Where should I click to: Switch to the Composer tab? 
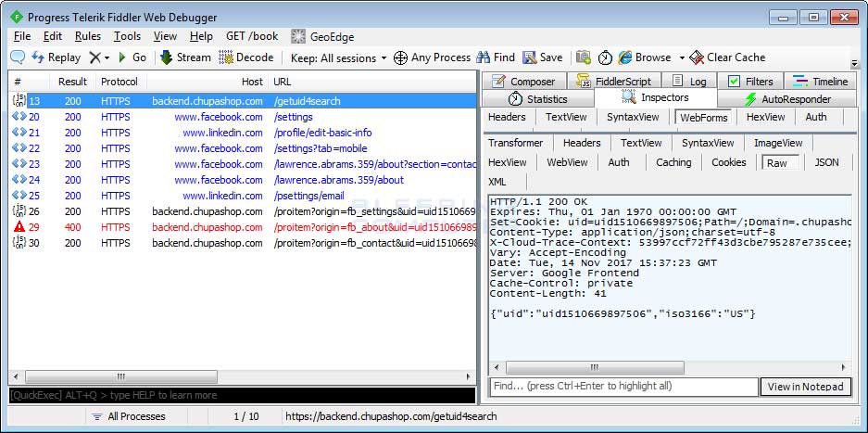[x=523, y=82]
